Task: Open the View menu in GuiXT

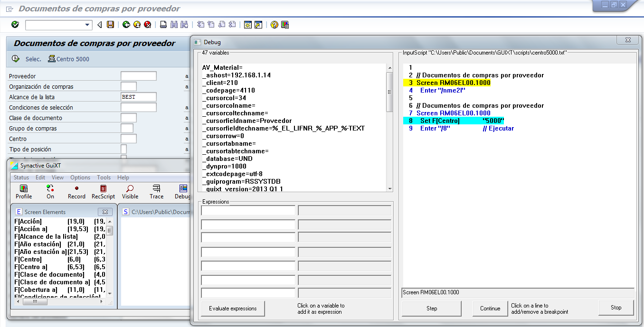Action: (x=57, y=178)
